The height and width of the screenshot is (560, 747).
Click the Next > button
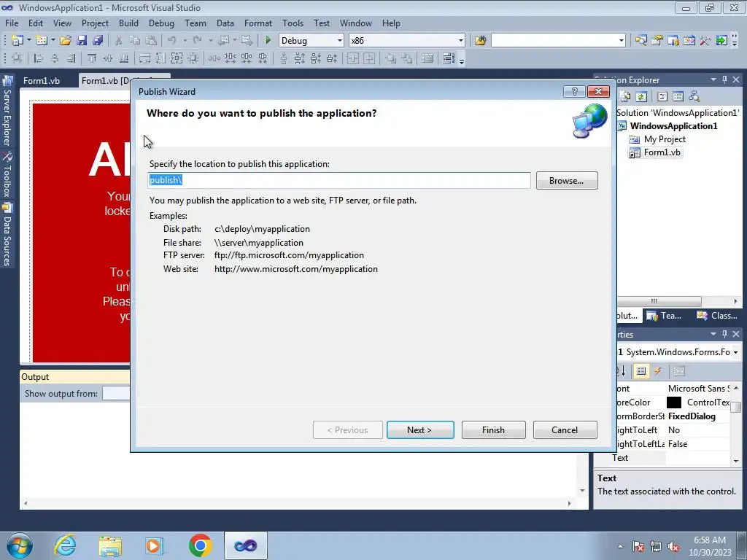click(419, 430)
